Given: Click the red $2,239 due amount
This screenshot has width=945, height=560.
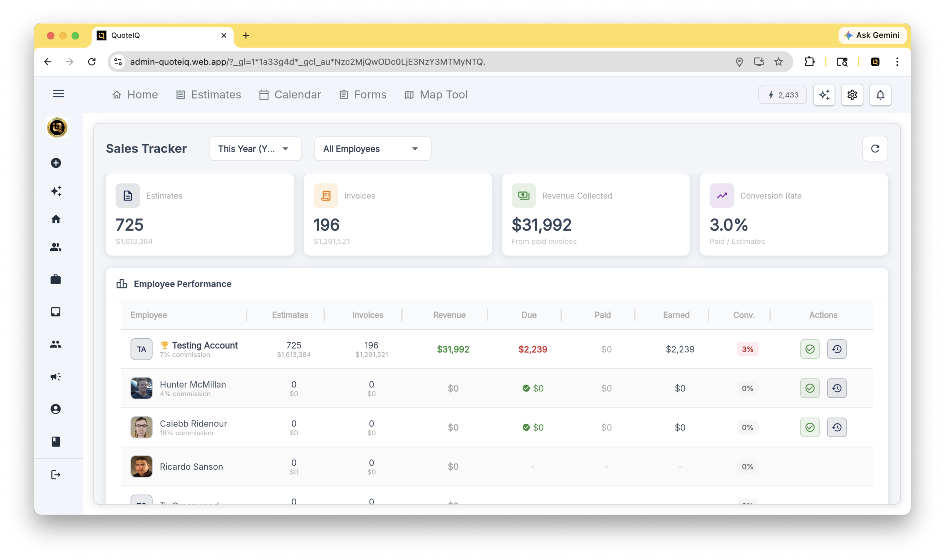Looking at the screenshot, I should (x=533, y=349).
